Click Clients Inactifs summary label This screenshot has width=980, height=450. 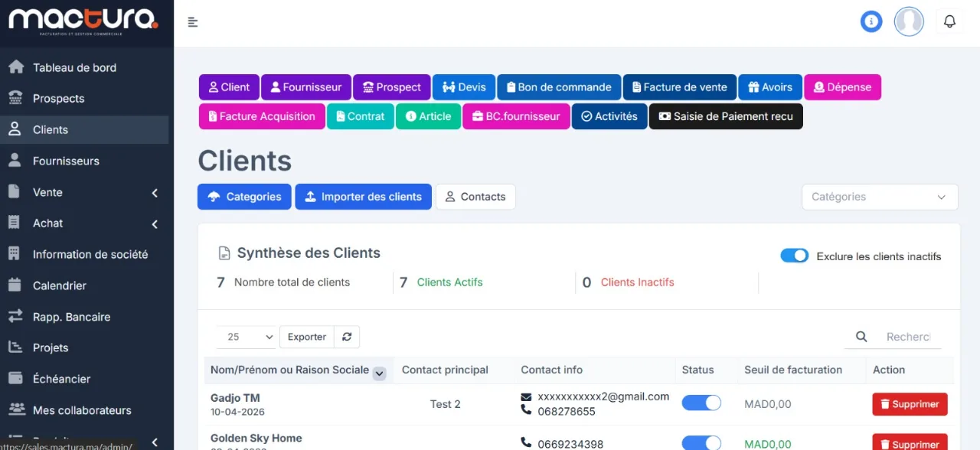pyautogui.click(x=638, y=282)
